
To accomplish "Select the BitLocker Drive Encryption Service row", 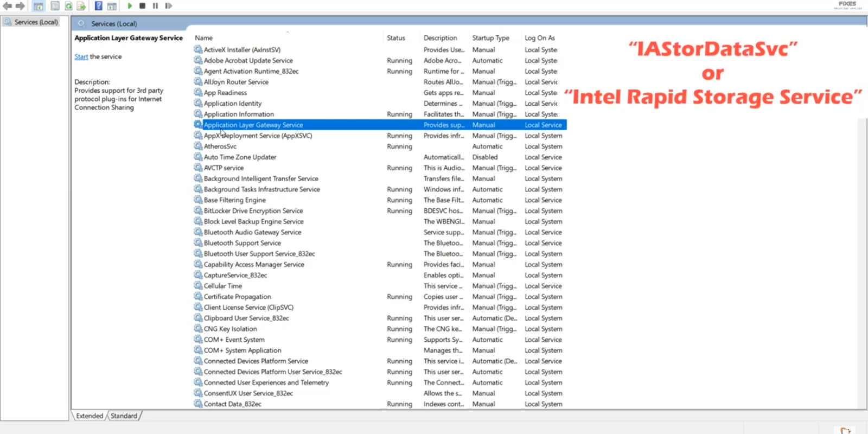I will click(253, 211).
